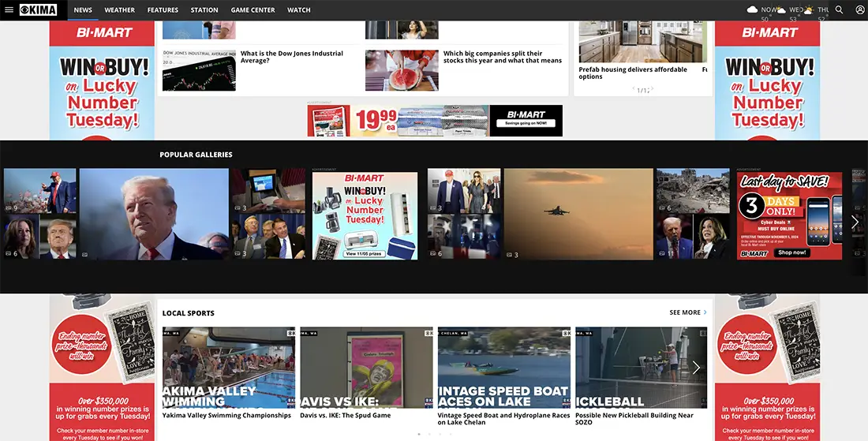Viewport: 868px width, 441px height.
Task: Open the fighter jet sunset gallery
Action: tap(578, 214)
